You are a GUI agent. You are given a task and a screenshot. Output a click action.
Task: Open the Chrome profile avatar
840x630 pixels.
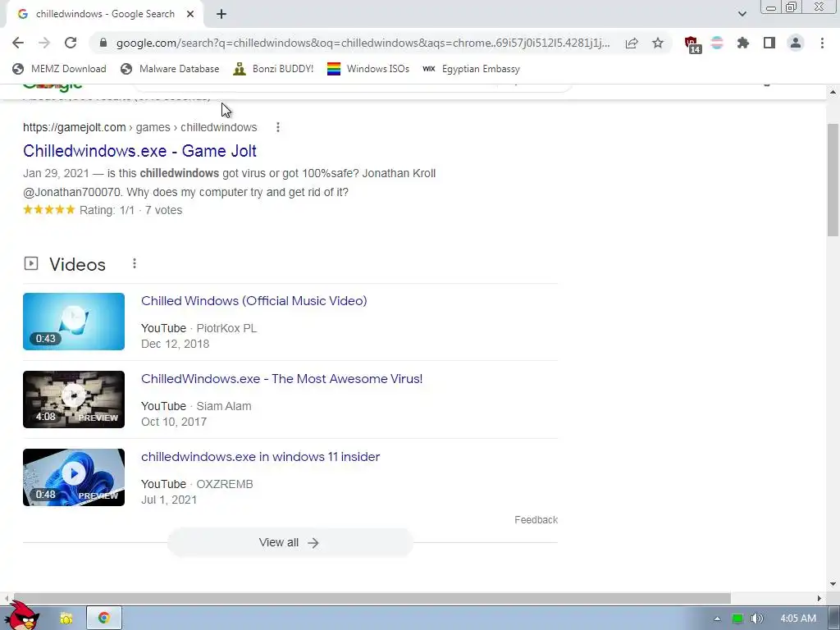tap(796, 43)
